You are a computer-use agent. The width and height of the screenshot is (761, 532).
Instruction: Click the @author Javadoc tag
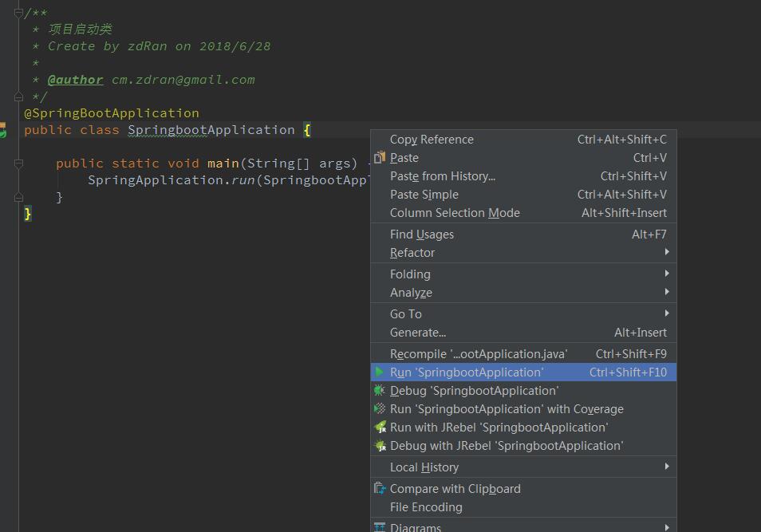pos(75,80)
